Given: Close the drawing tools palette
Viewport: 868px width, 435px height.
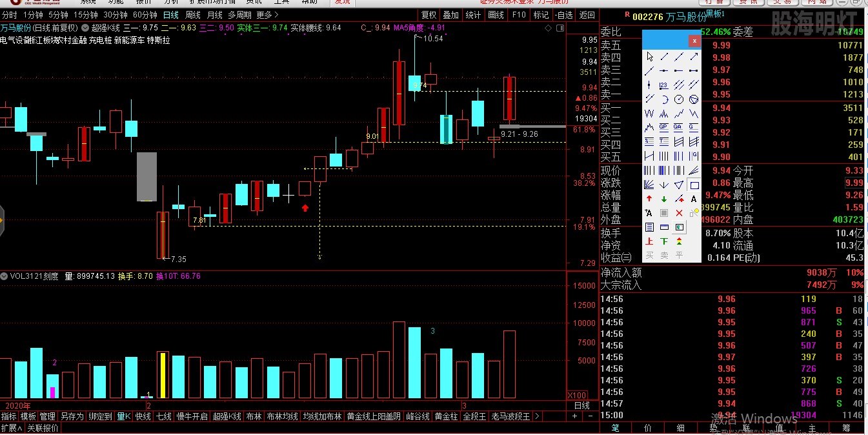Looking at the screenshot, I should coord(694,41).
